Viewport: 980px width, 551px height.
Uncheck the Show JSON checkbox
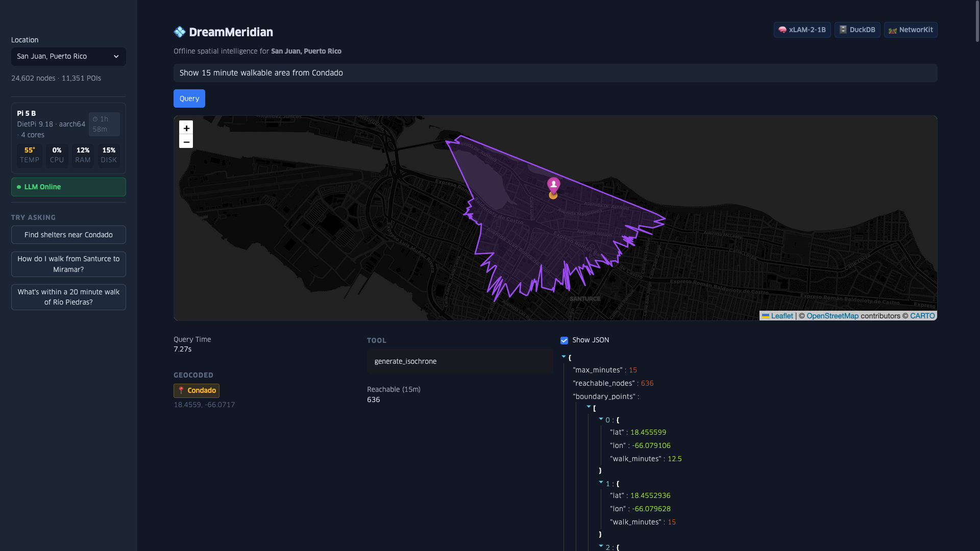pyautogui.click(x=564, y=340)
